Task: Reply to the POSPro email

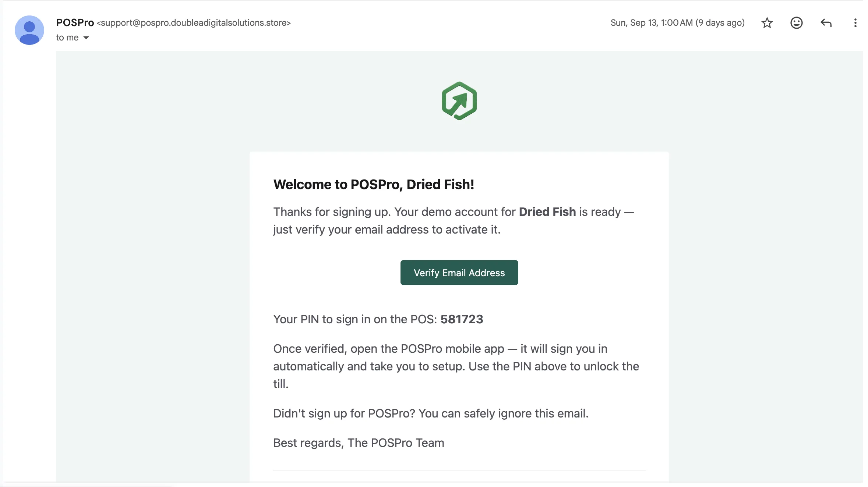Action: pyautogui.click(x=826, y=23)
